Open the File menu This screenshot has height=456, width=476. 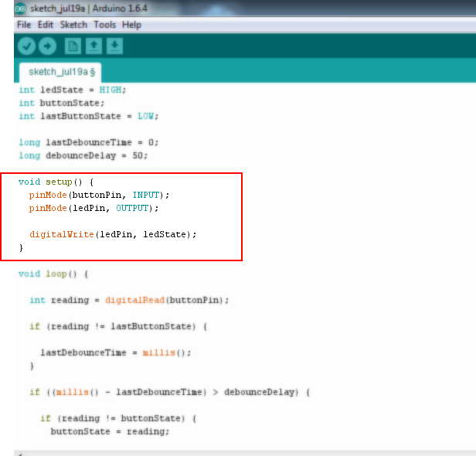[x=24, y=25]
